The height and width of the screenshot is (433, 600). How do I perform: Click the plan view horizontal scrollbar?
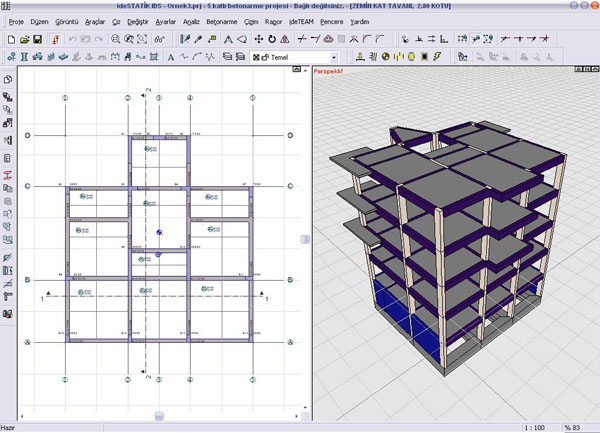(158, 415)
